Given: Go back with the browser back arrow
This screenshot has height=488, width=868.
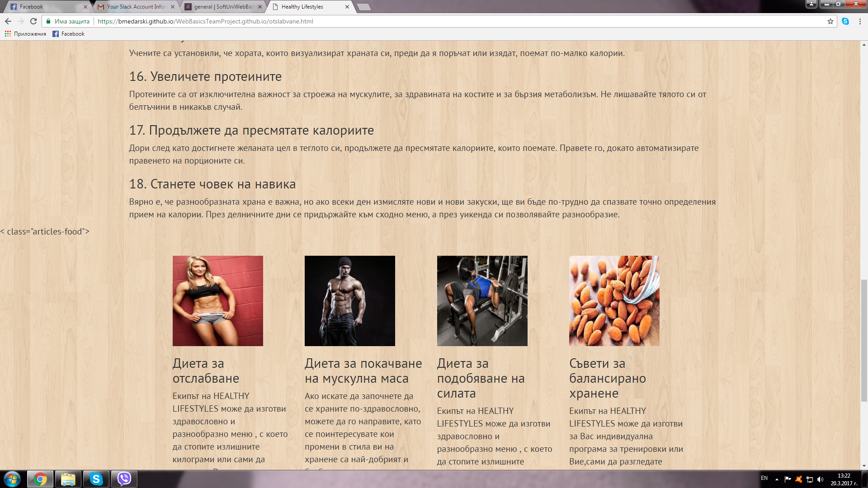Looking at the screenshot, I should [8, 21].
